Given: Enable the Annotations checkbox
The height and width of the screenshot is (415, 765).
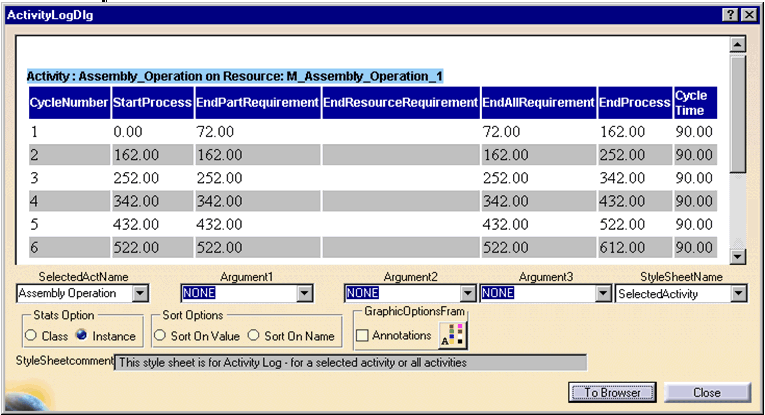Looking at the screenshot, I should pos(362,336).
